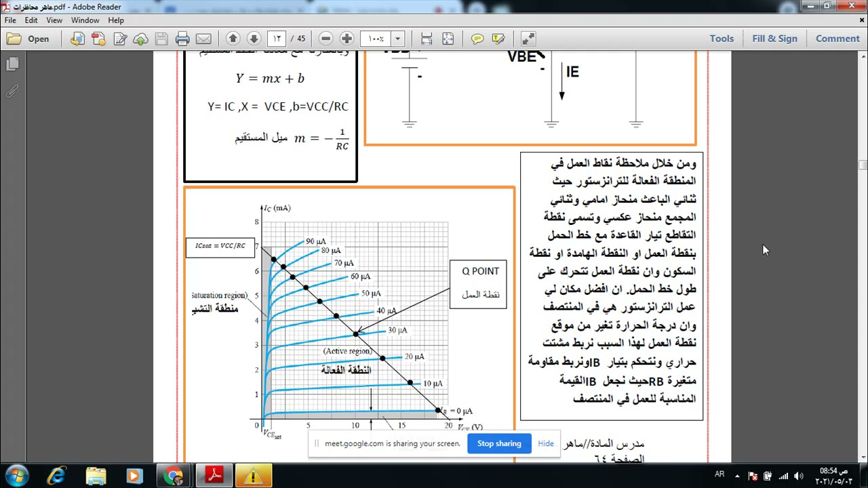Go to previous page arrow
868x488 pixels.
tap(233, 39)
